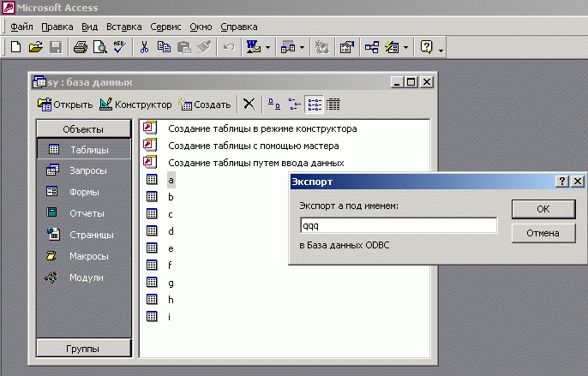Open the Вставка menu
Screen dimensions: 588x376
point(123,27)
